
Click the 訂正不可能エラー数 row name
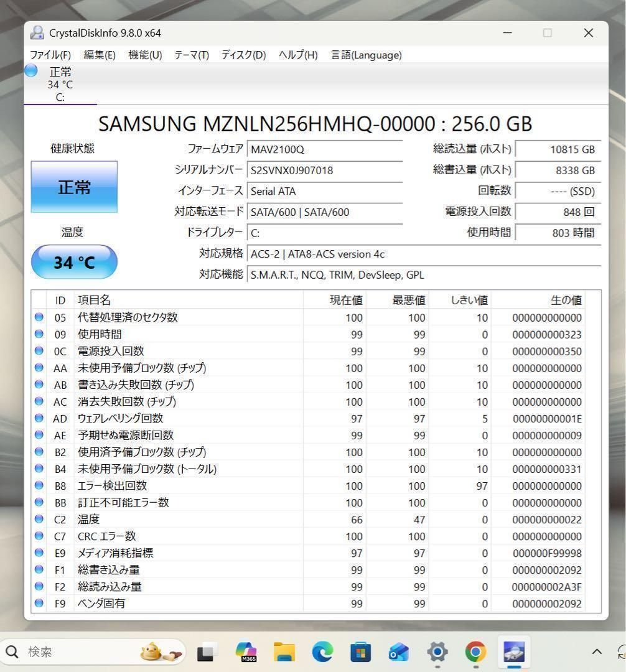(x=123, y=503)
